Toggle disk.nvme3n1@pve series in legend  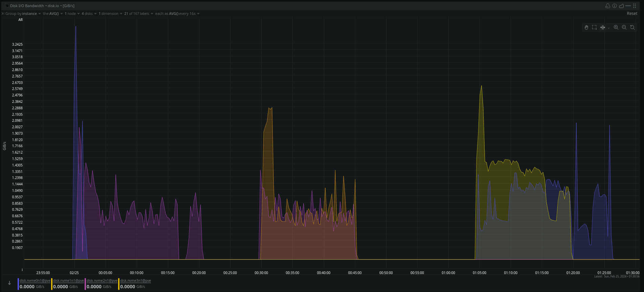click(135, 280)
